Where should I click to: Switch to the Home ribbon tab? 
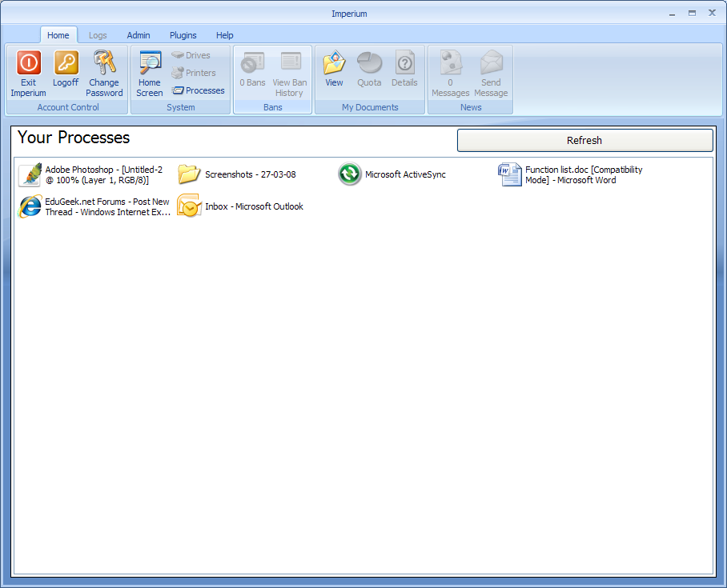(x=58, y=35)
